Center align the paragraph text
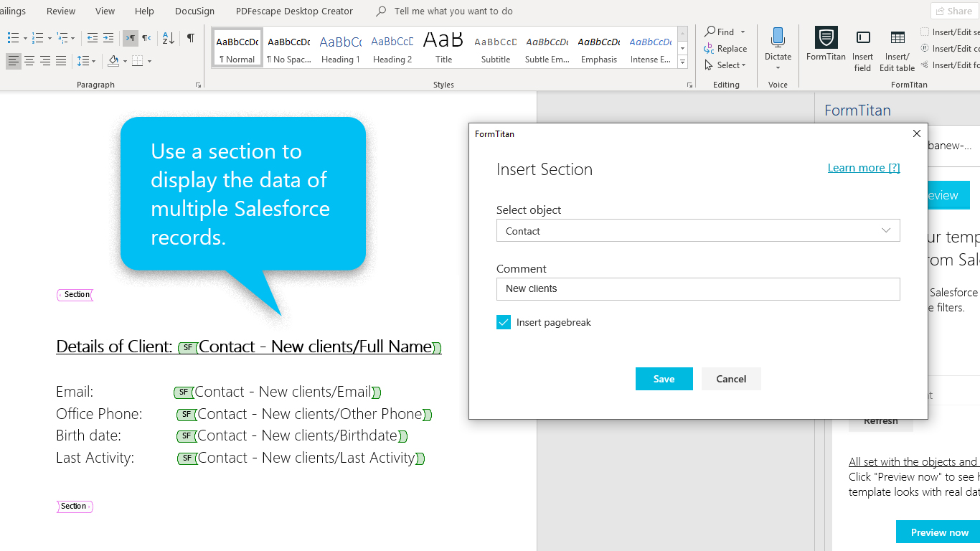 pyautogui.click(x=29, y=61)
